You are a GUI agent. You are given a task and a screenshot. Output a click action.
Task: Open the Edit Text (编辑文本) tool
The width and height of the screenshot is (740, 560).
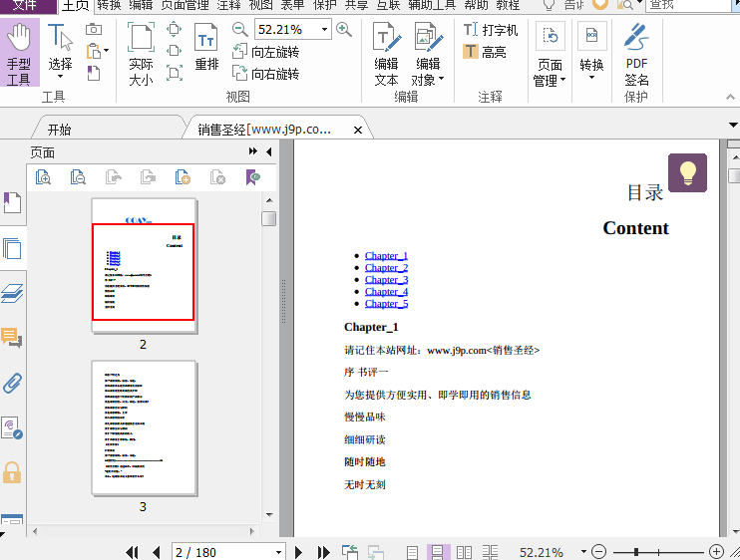(x=387, y=53)
